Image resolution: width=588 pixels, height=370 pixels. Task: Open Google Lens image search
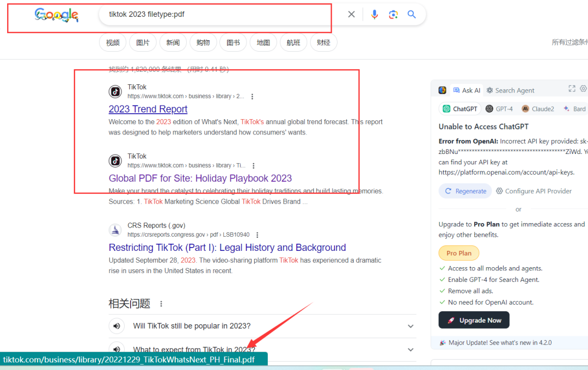(x=393, y=14)
